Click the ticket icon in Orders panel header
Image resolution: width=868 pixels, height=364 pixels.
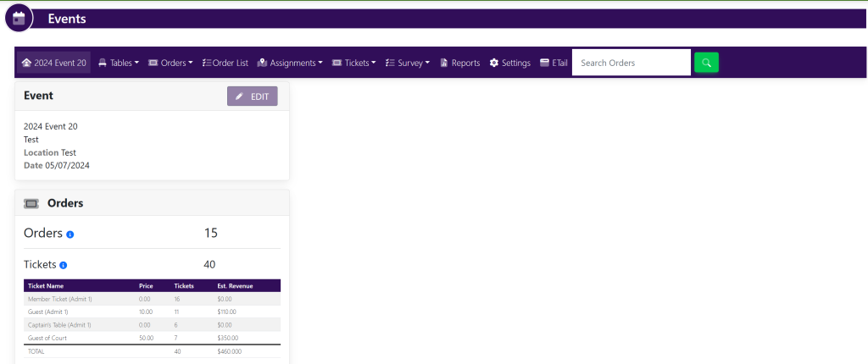coord(31,203)
